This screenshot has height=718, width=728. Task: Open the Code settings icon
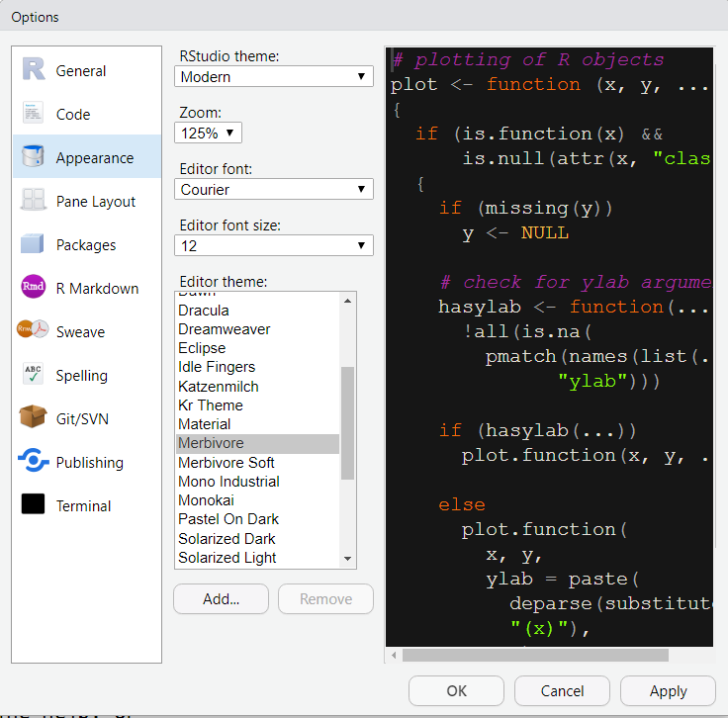coord(34,114)
